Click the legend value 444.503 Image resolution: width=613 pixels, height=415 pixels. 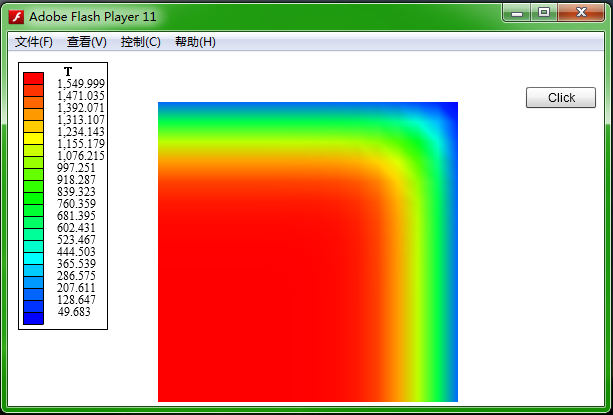tap(76, 252)
